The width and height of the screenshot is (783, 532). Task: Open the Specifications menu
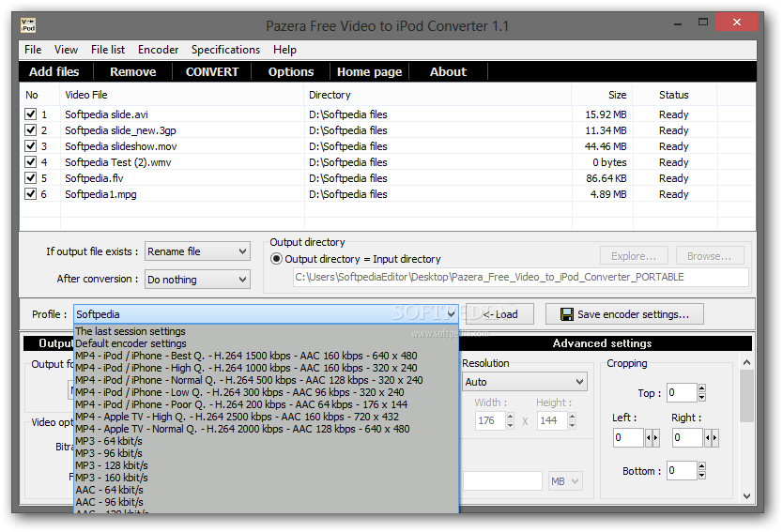pos(225,50)
